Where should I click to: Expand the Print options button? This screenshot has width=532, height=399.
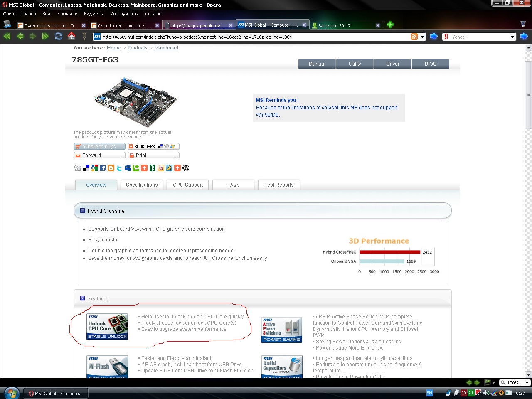[153, 155]
